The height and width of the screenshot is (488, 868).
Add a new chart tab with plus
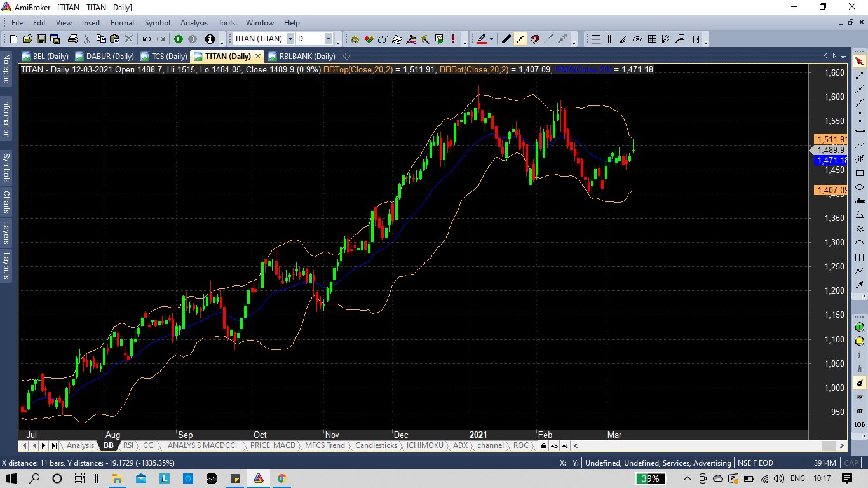[347, 57]
